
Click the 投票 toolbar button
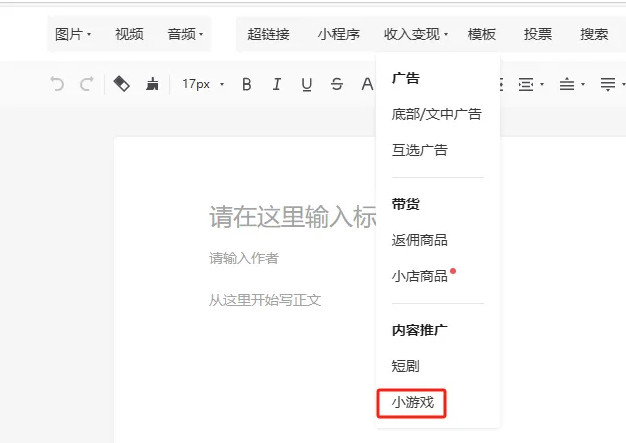pyautogui.click(x=538, y=34)
